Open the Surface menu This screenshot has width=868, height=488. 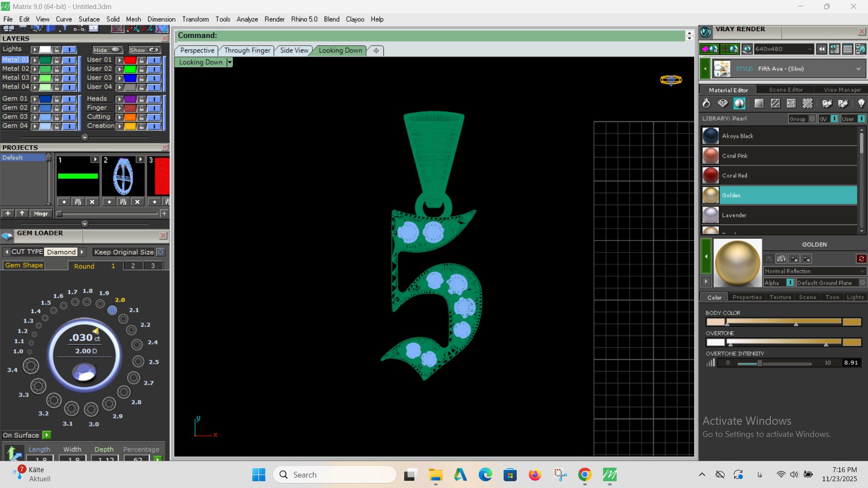point(89,19)
